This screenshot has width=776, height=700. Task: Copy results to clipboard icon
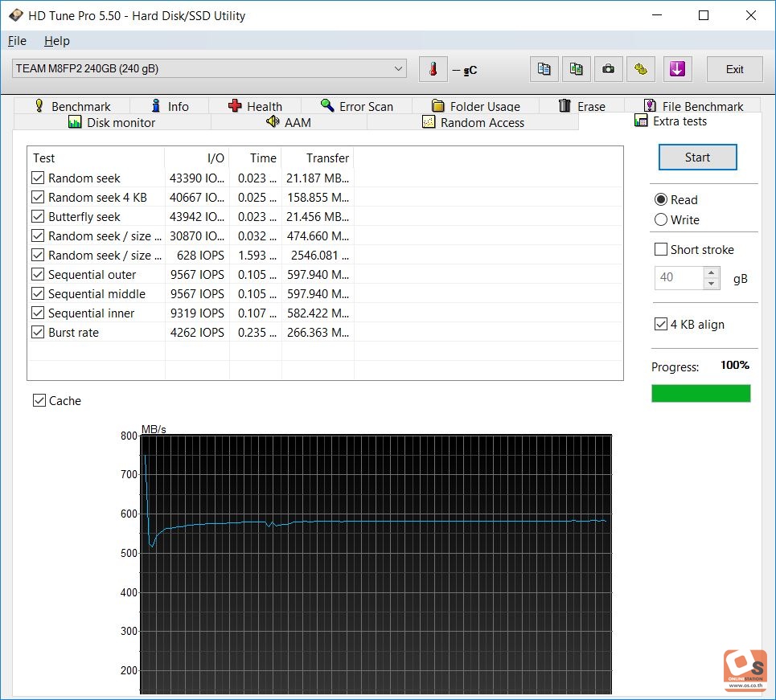point(544,69)
